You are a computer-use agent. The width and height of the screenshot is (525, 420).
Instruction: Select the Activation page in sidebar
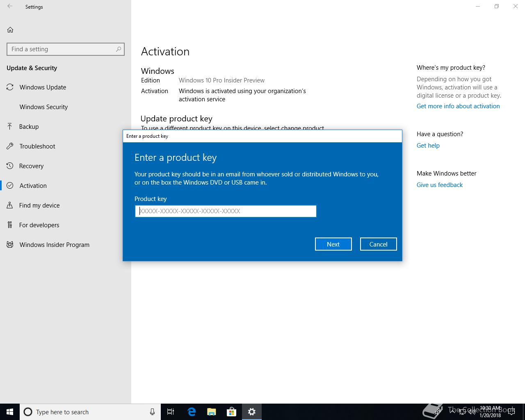pos(66,186)
